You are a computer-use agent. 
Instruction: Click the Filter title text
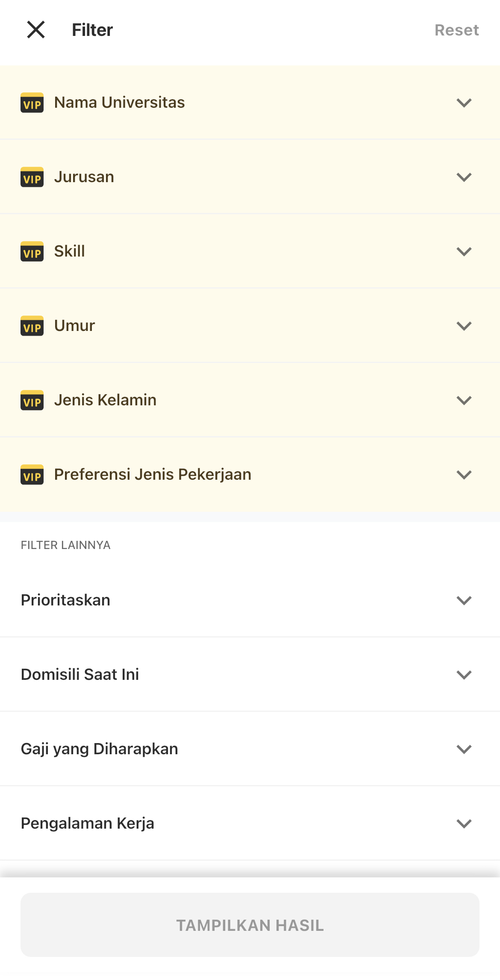click(x=92, y=30)
